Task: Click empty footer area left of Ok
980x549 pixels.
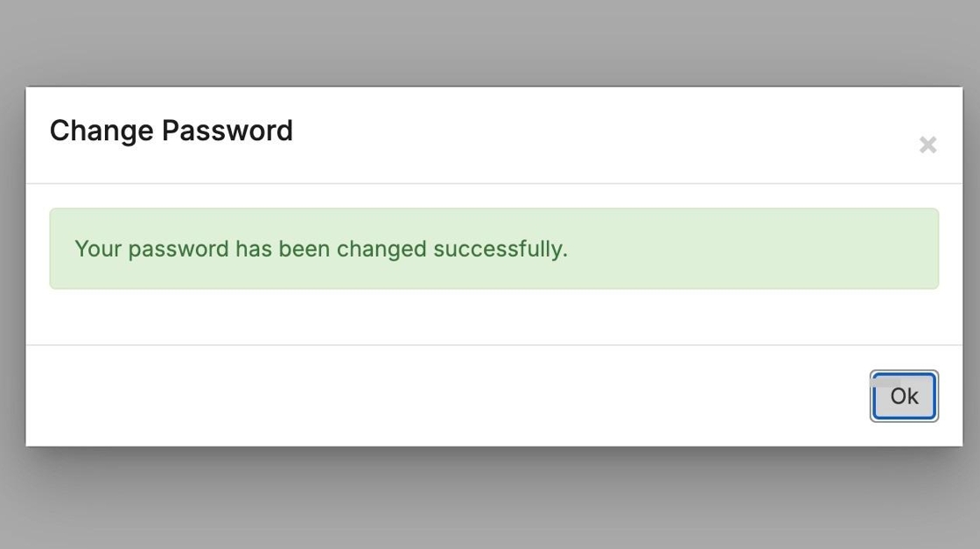Action: click(437, 396)
